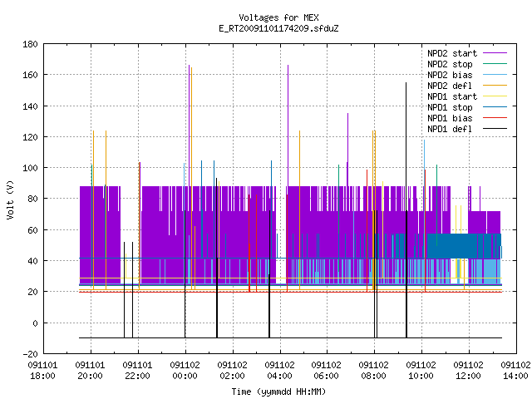The height and width of the screenshot is (399, 532).
Task: Click the filename subtitle E_RT20091101174209.sfduZ
Action: point(278,28)
